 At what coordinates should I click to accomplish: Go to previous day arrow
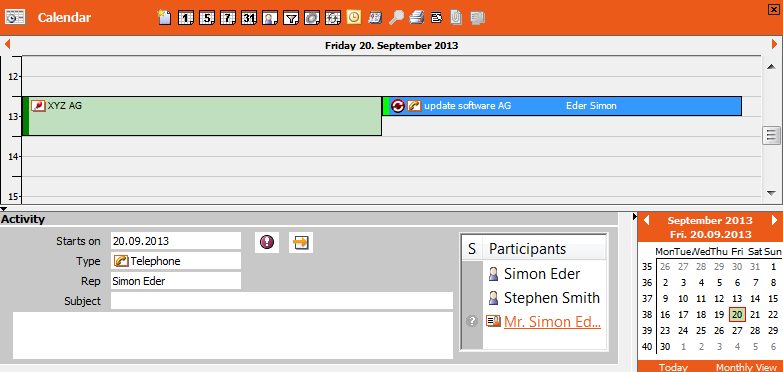[7, 45]
